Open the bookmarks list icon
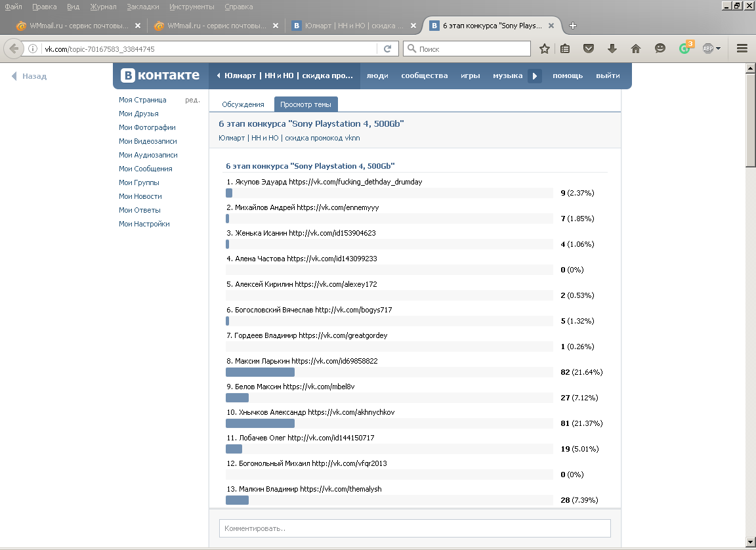Viewport: 756px width, 550px height. point(565,49)
